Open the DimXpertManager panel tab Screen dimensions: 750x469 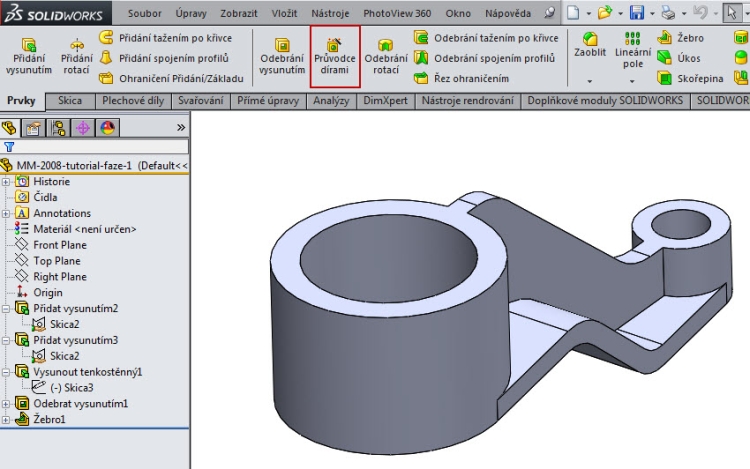pos(83,128)
